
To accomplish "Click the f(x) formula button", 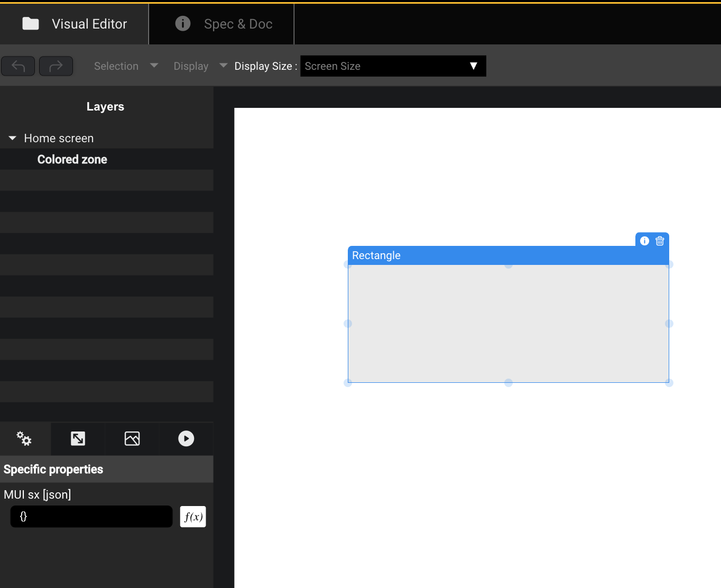I will tap(193, 517).
